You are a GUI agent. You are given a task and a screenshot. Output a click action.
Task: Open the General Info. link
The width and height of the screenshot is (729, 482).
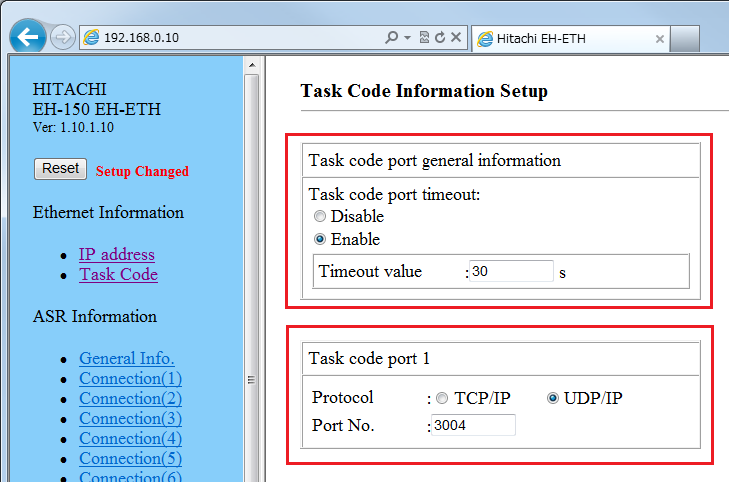click(x=127, y=358)
